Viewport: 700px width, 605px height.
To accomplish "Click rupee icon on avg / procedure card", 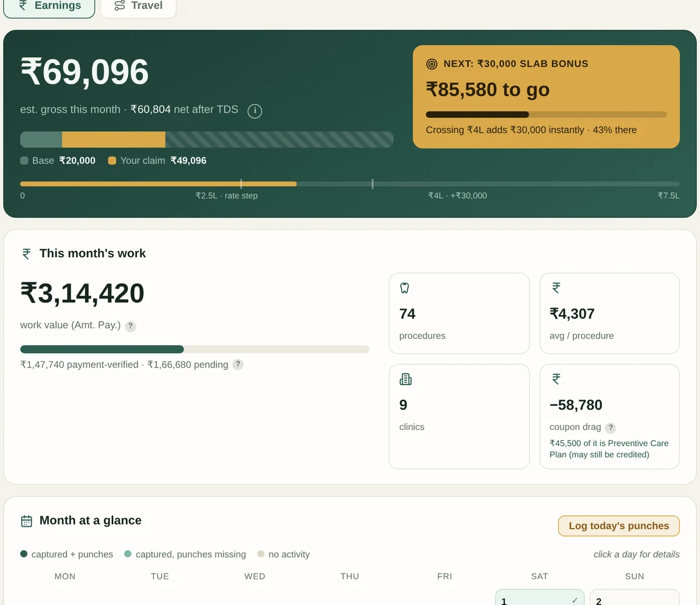I will [556, 288].
